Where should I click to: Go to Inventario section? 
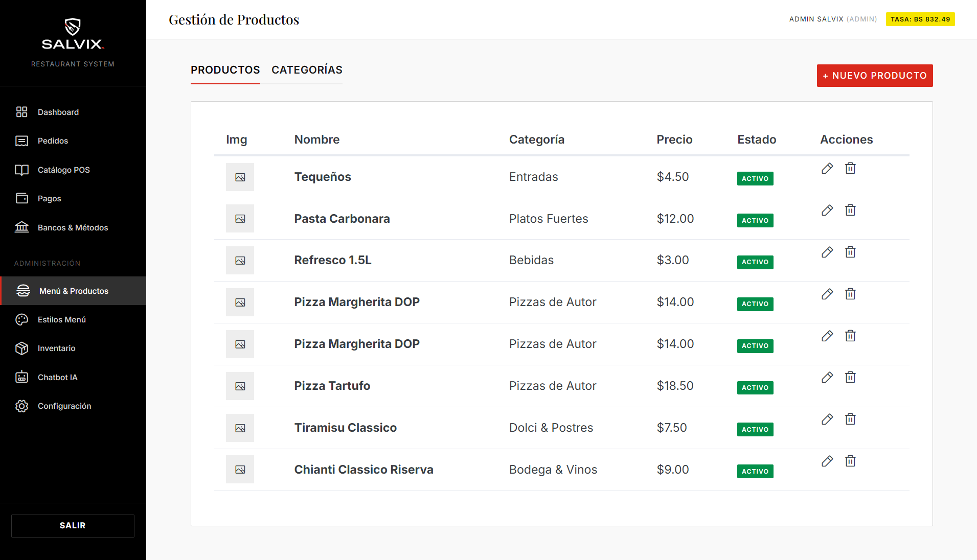tap(73, 348)
